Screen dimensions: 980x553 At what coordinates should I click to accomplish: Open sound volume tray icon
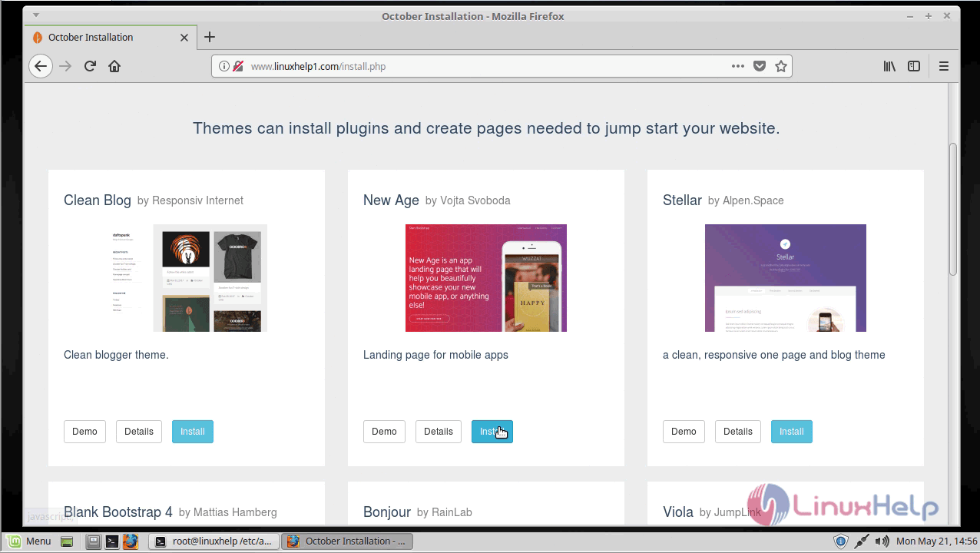point(882,541)
